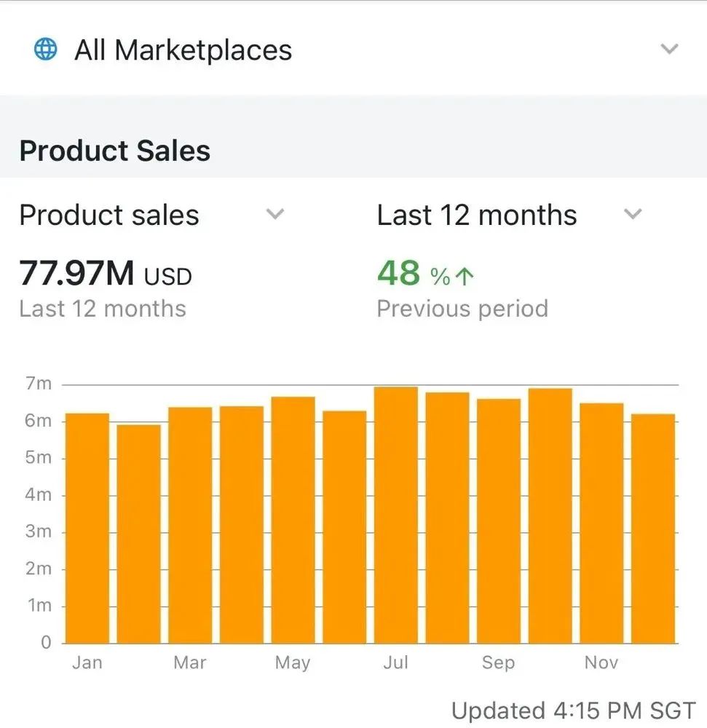The image size is (707, 728).
Task: Select the December sales bar
Action: pyautogui.click(x=653, y=528)
